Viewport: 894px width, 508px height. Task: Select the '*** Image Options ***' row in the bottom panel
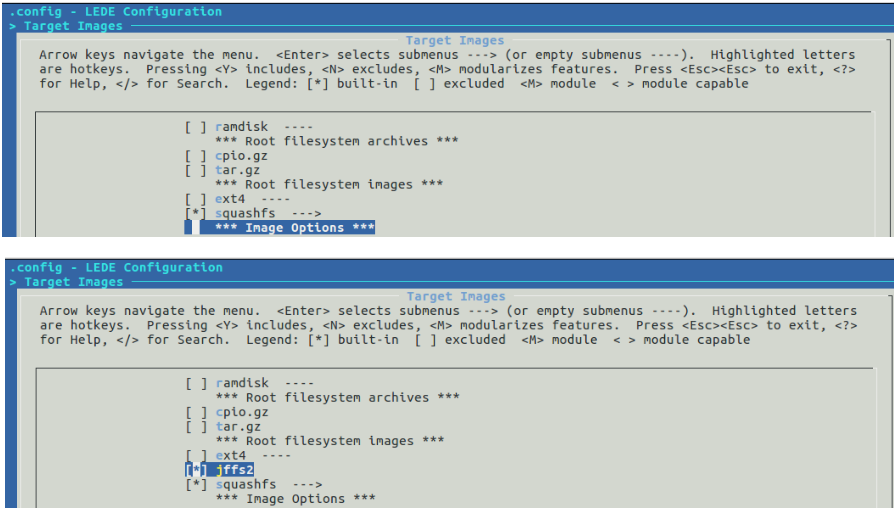pyautogui.click(x=296, y=499)
